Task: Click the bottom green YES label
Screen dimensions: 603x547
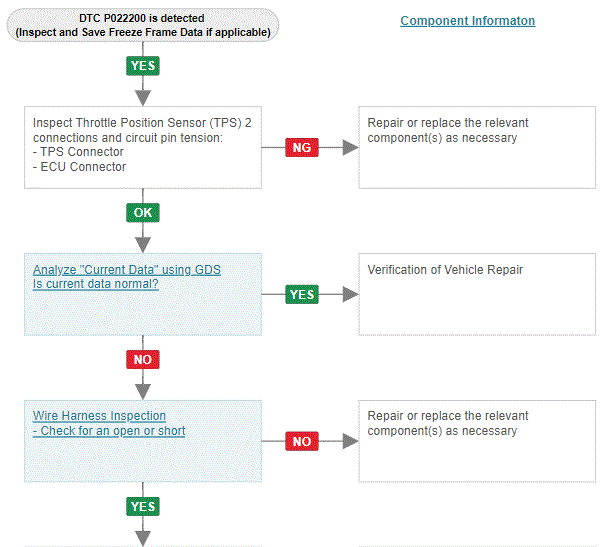Action: tap(143, 506)
